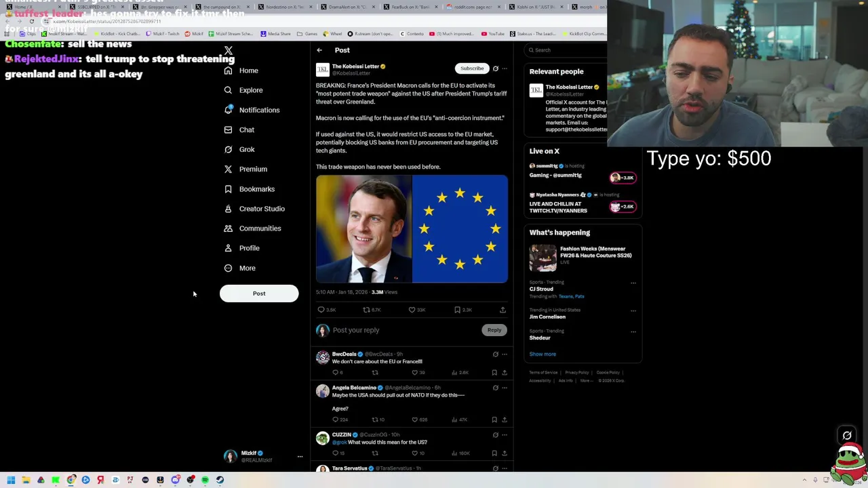Open the YouTube bookmark in the bookmarks bar
This screenshot has height=488, width=868.
(x=492, y=34)
